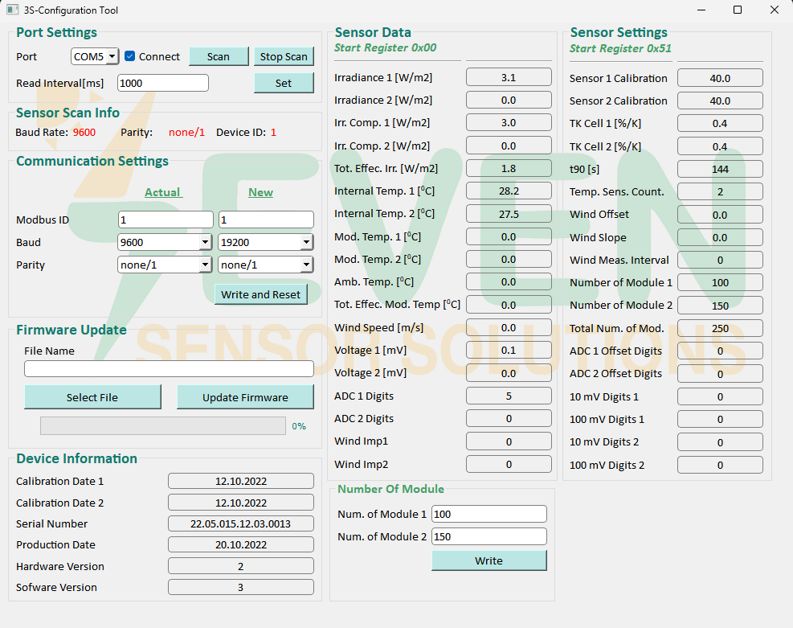Click the Stop Scan button
The height and width of the screenshot is (628, 793).
click(284, 57)
